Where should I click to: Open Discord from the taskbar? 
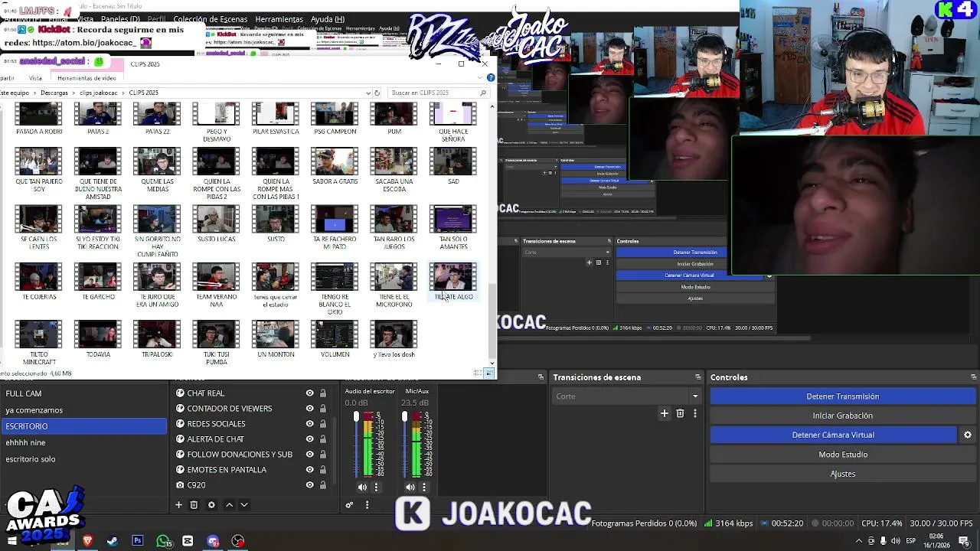(x=213, y=541)
